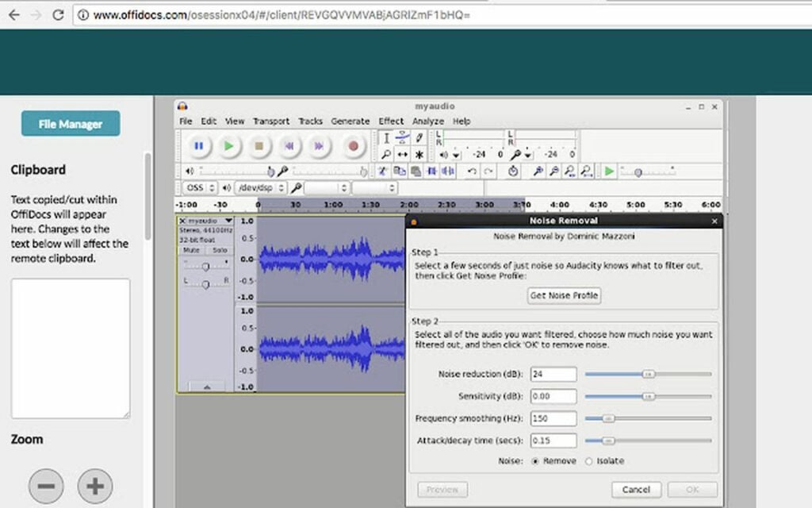Click the Copy icon on the toolbar
This screenshot has width=812, height=508.
coord(400,171)
